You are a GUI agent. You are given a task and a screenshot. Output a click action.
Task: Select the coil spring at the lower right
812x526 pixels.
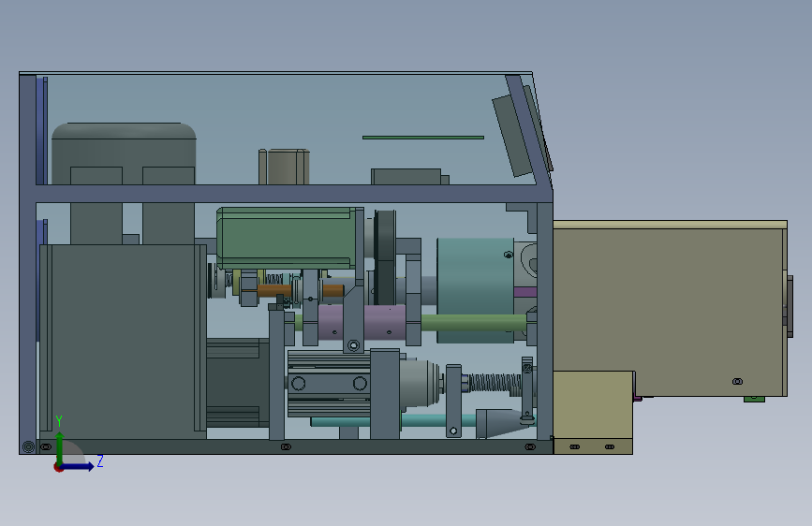[495, 384]
